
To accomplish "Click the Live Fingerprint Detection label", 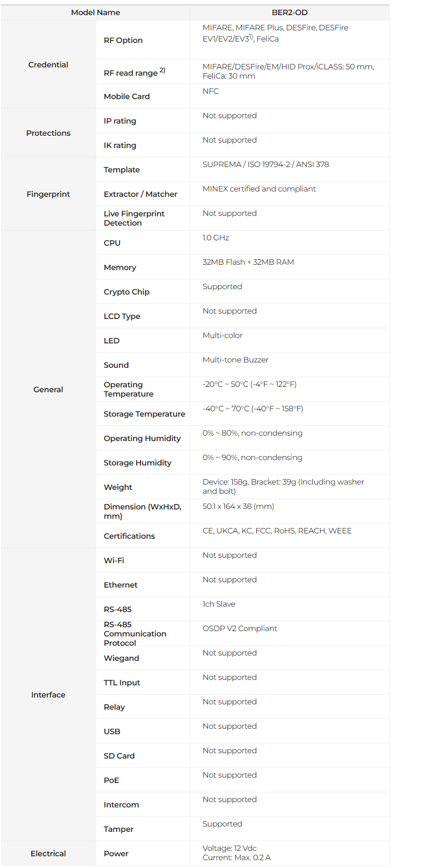I will 134,218.
